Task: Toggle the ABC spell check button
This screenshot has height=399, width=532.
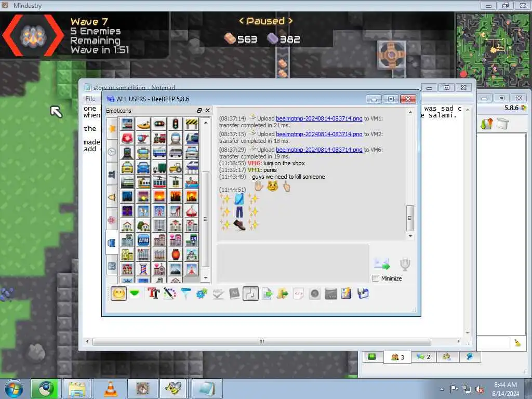Action: pos(218,294)
